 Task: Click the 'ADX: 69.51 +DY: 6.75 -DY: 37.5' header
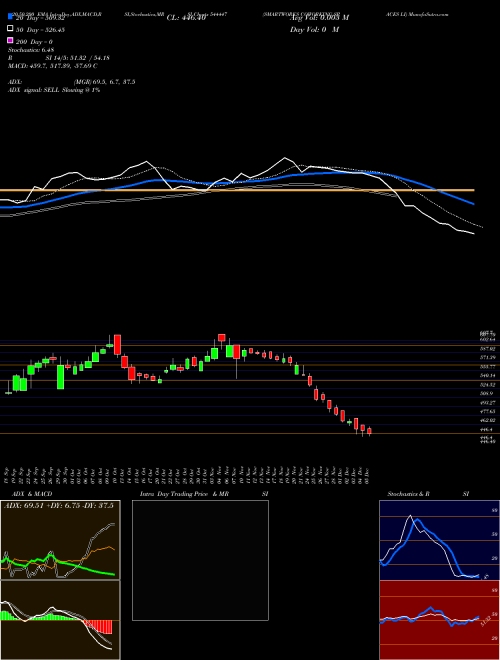(59, 506)
